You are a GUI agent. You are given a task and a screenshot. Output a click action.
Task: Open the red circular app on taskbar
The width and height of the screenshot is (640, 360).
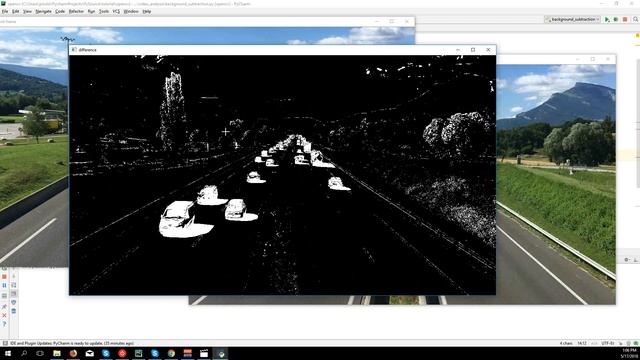point(122,353)
